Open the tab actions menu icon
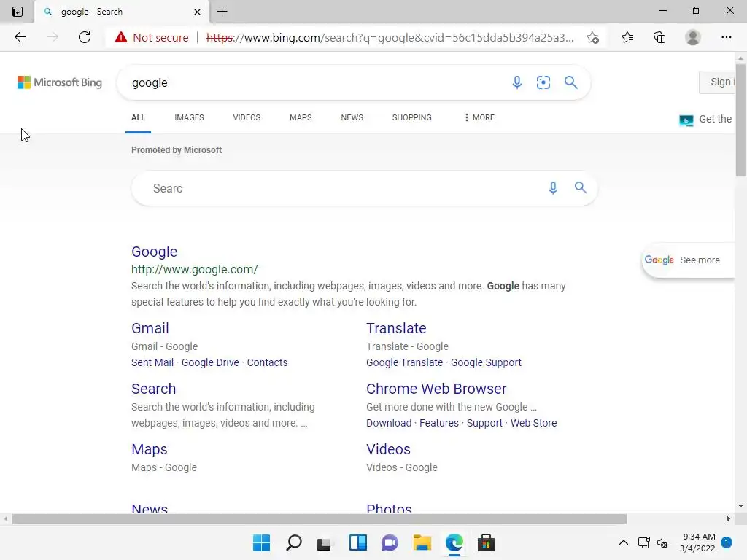 pos(18,12)
